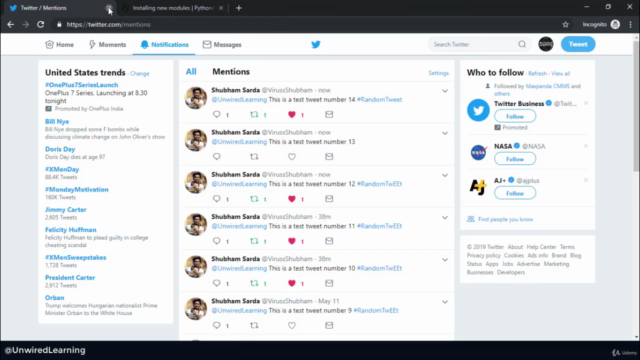Like test tweet number 13
Image resolution: width=640 pixels, height=360 pixels.
[x=291, y=157]
